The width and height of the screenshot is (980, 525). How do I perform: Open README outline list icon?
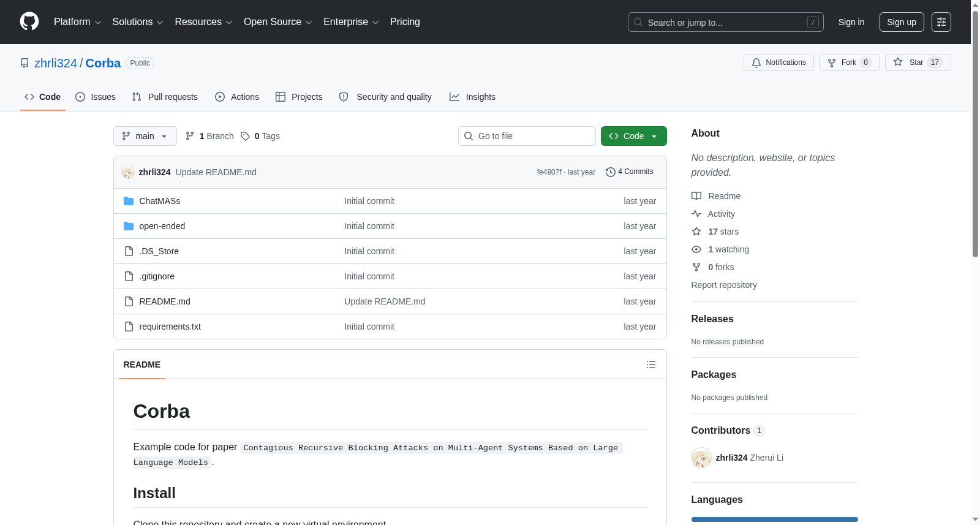pyautogui.click(x=650, y=364)
